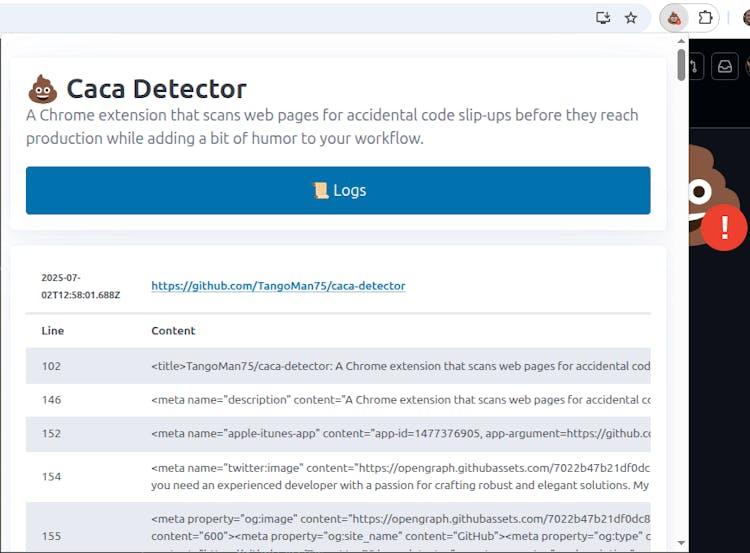This screenshot has height=553, width=750.
Task: Open the github.com/TangoMan75/caca-detector link
Action: 278,286
